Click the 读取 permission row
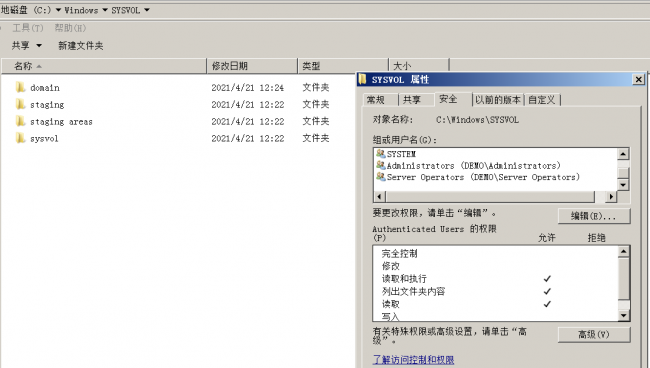 (x=495, y=304)
